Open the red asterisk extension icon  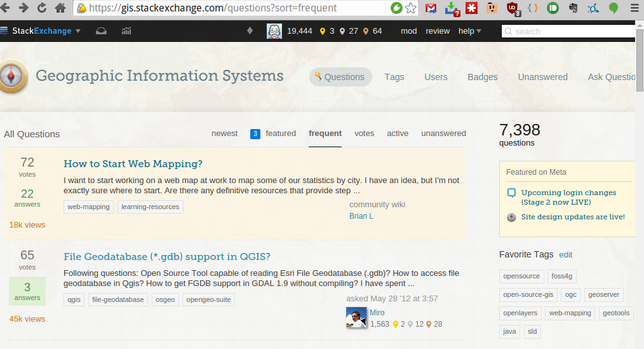coord(471,8)
